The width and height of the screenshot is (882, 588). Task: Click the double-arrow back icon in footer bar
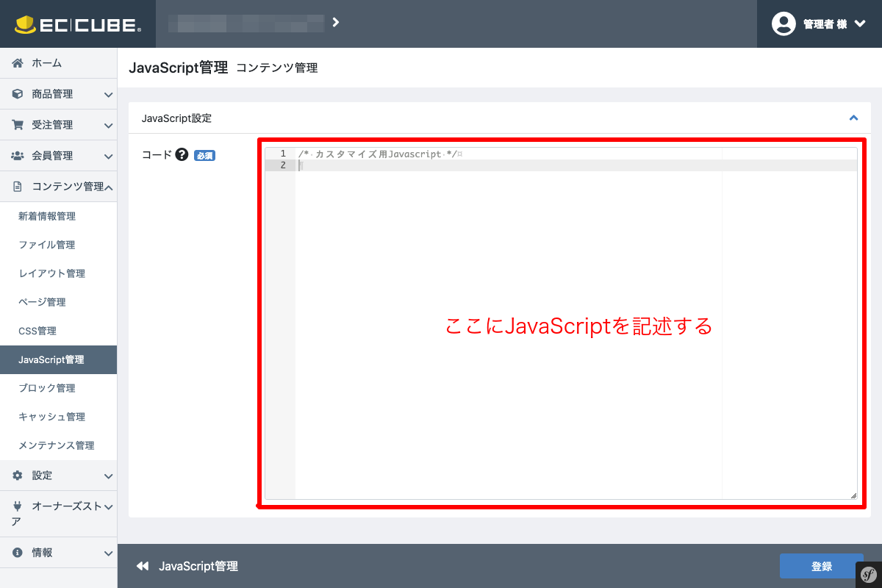click(x=141, y=566)
